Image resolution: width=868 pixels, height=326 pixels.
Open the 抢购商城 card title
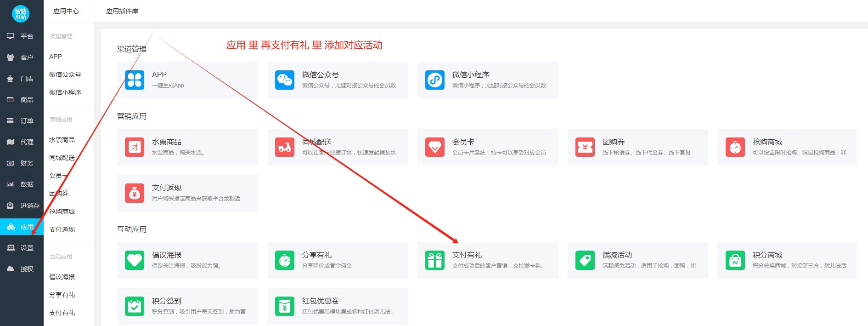pyautogui.click(x=767, y=142)
